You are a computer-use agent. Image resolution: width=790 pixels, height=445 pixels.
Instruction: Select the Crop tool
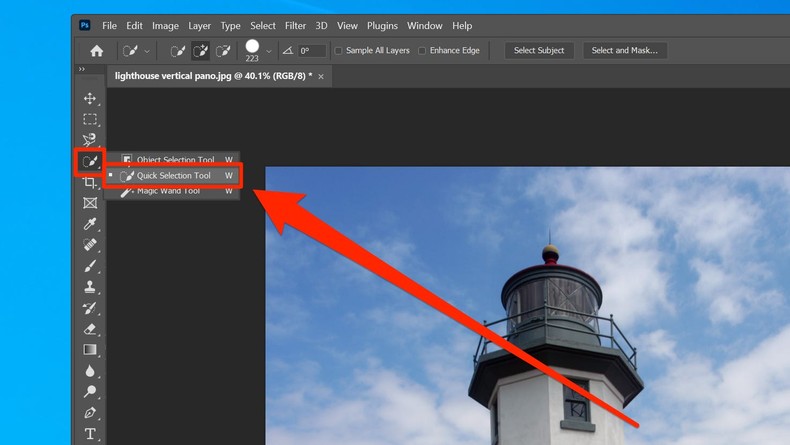90,182
